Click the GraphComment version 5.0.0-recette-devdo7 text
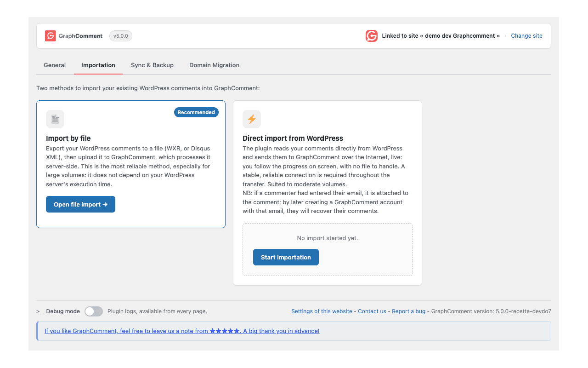Screen dimensions: 588x368 tap(491, 311)
